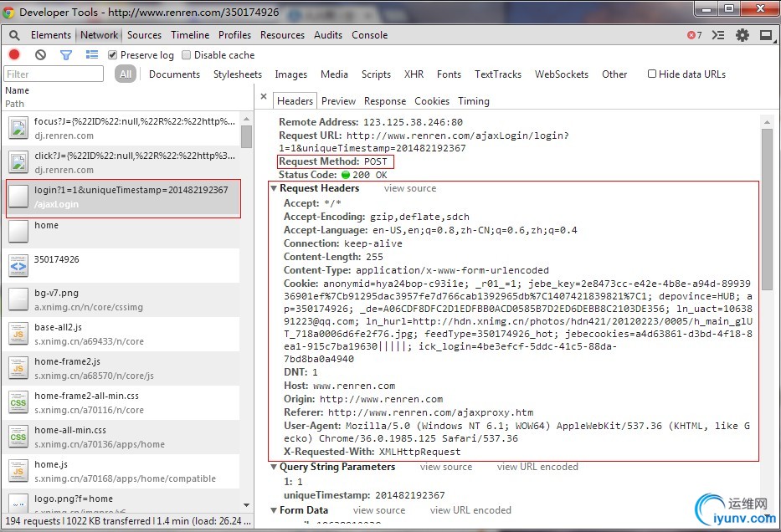Switch to the Response tab
The width and height of the screenshot is (781, 532).
pyautogui.click(x=385, y=101)
